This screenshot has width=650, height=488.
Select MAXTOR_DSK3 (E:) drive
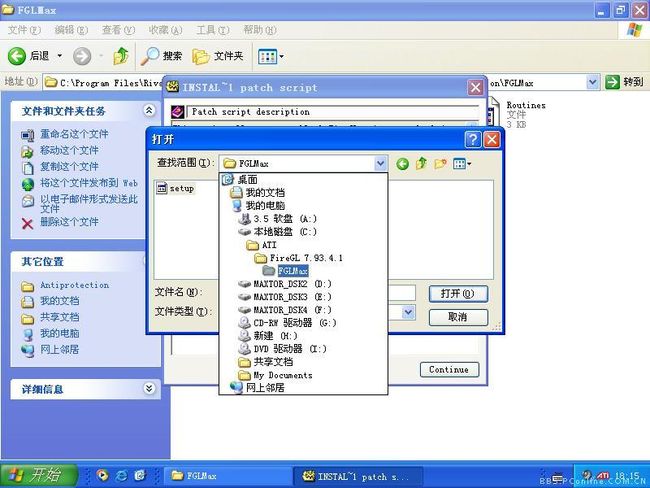(292, 297)
